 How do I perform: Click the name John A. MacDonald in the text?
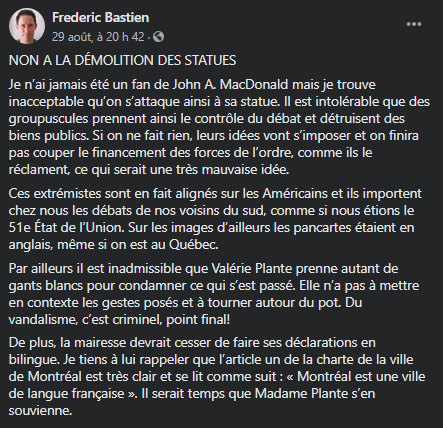coord(230,84)
